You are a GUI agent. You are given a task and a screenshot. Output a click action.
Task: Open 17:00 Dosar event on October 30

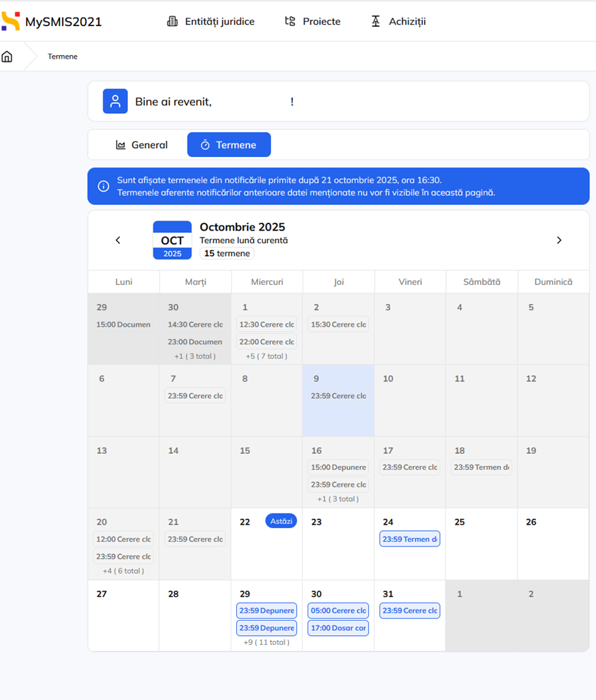[338, 628]
